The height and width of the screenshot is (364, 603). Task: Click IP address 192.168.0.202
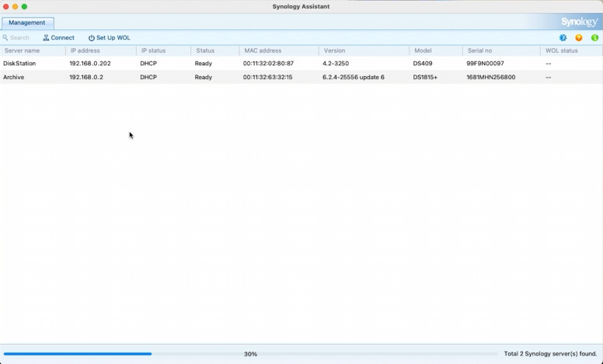[90, 64]
